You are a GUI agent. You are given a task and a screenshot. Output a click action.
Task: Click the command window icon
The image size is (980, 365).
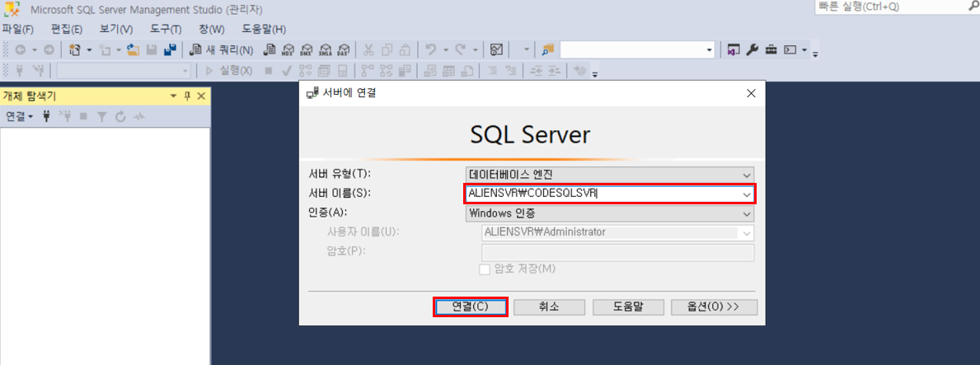790,50
